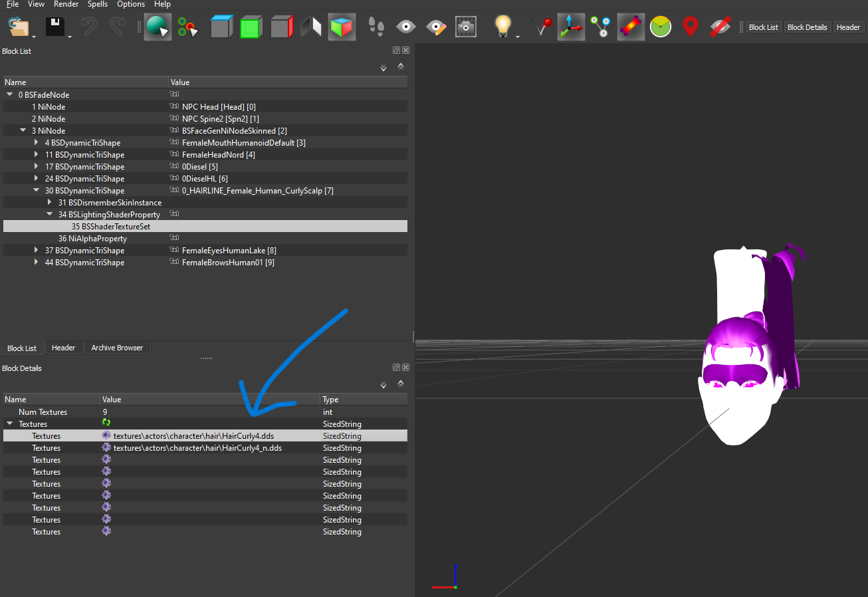Collapse all rows in Block List panel
The image size is (868, 597).
401,66
